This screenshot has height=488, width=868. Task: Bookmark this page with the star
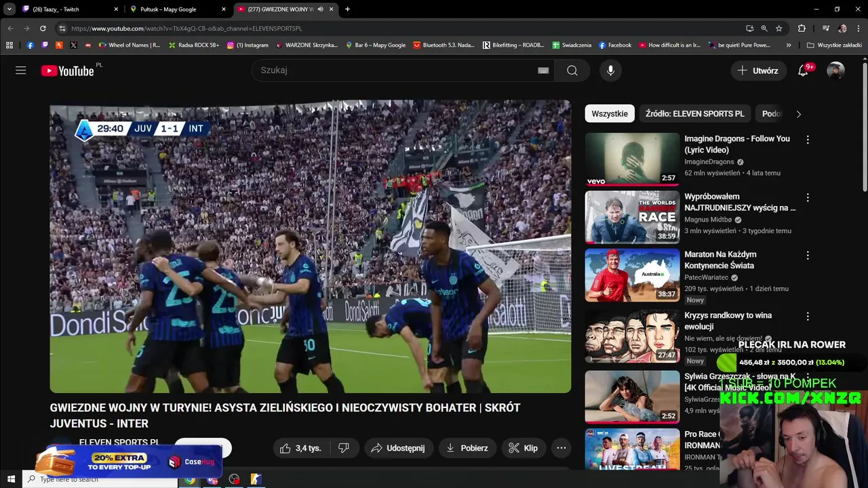click(779, 28)
